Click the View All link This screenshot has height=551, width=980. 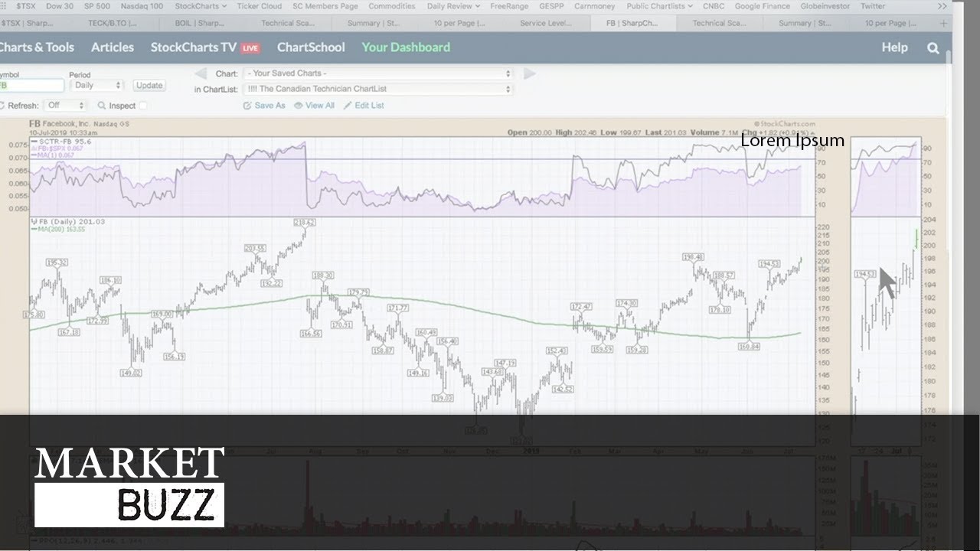(320, 106)
